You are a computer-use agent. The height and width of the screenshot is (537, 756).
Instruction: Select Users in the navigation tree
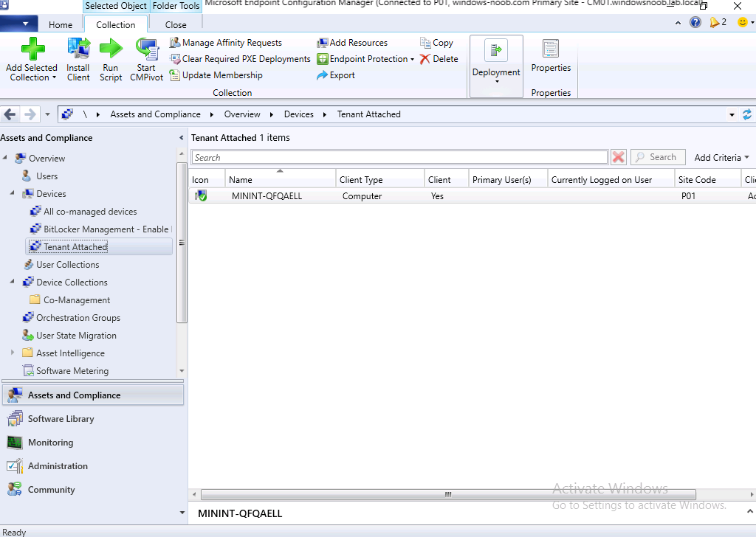pos(47,176)
